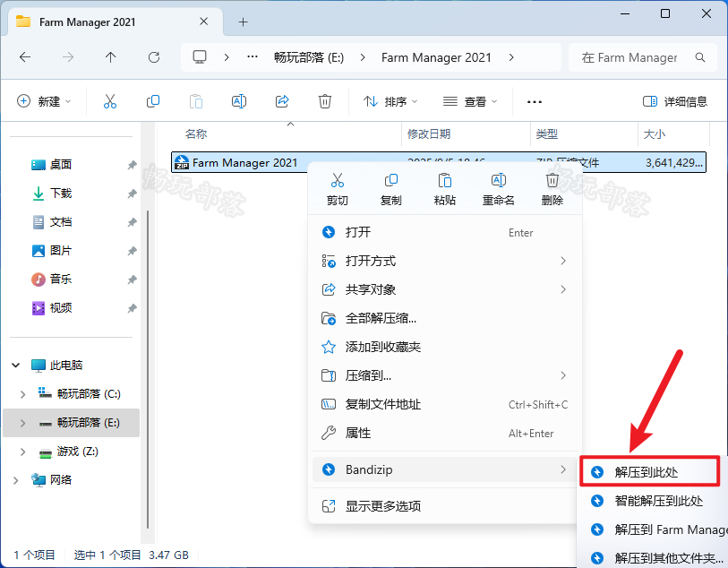
Task: Expand the 共享对象 submenu
Action: click(x=445, y=289)
